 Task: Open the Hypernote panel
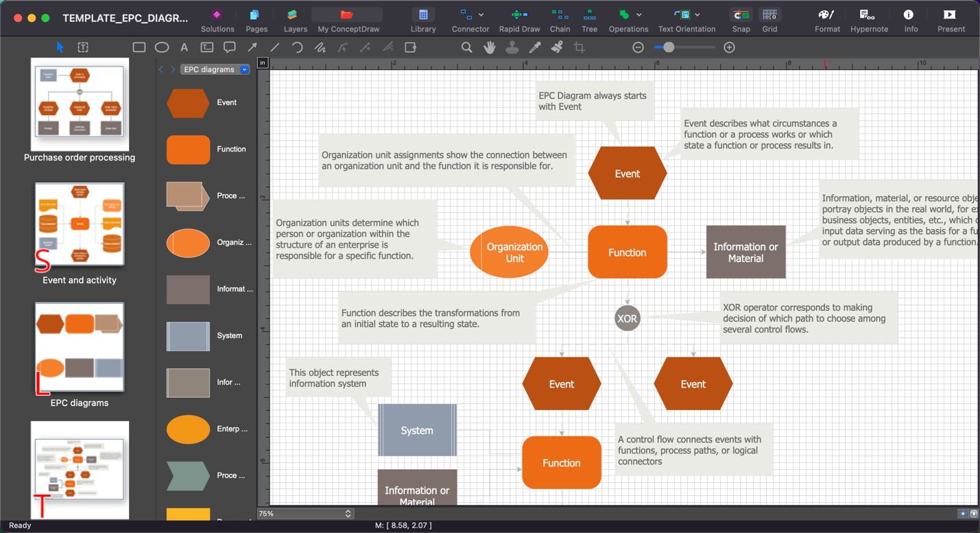tap(869, 20)
